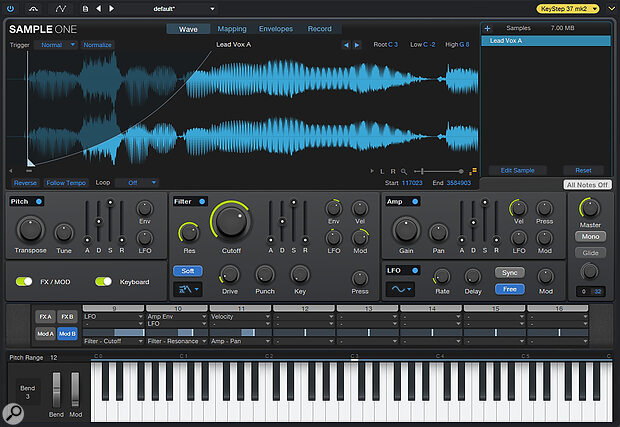This screenshot has width=620, height=427.
Task: Click the amp Gain knob
Action: coord(406,230)
